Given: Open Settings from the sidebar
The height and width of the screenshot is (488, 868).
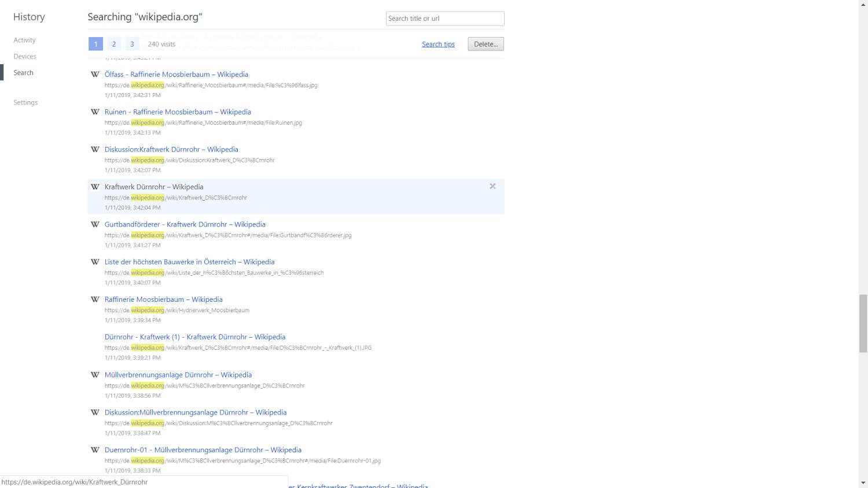Looking at the screenshot, I should click(25, 102).
